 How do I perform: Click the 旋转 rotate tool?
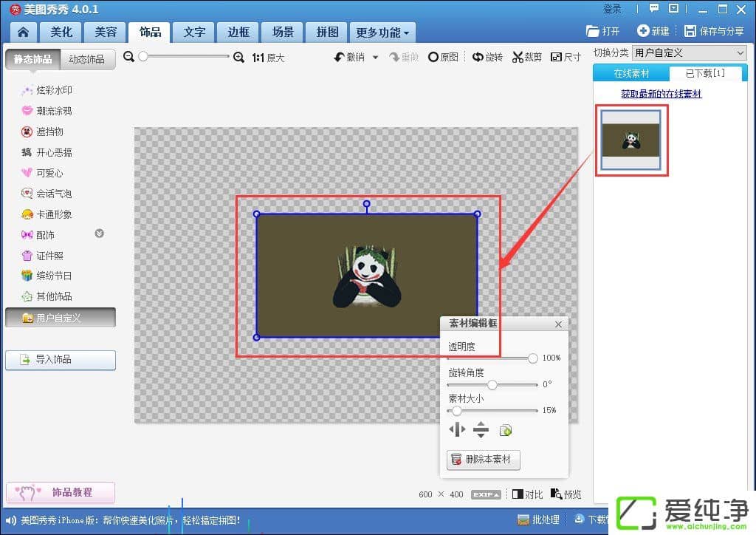point(487,57)
